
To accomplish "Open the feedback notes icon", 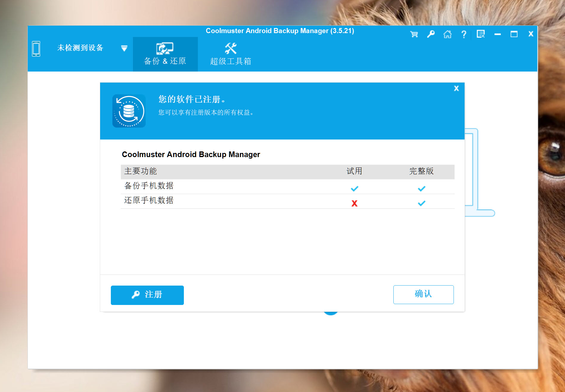I will point(481,34).
